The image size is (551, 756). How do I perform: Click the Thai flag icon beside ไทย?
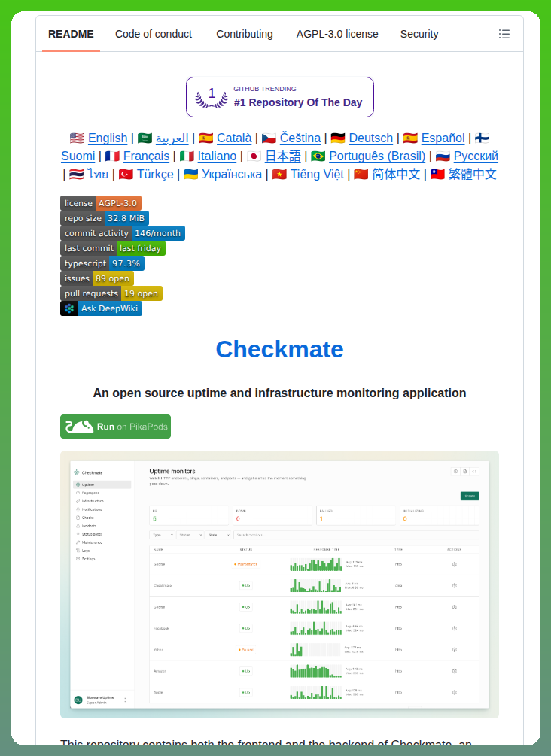coord(77,174)
